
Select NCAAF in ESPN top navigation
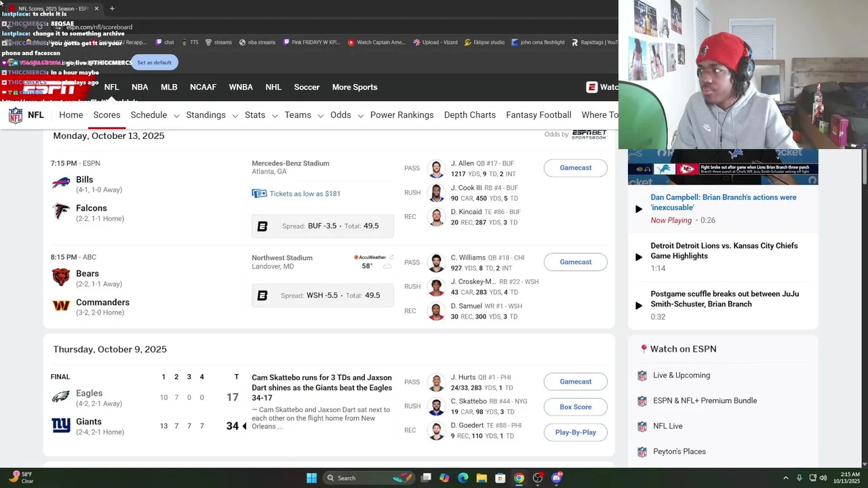(203, 87)
